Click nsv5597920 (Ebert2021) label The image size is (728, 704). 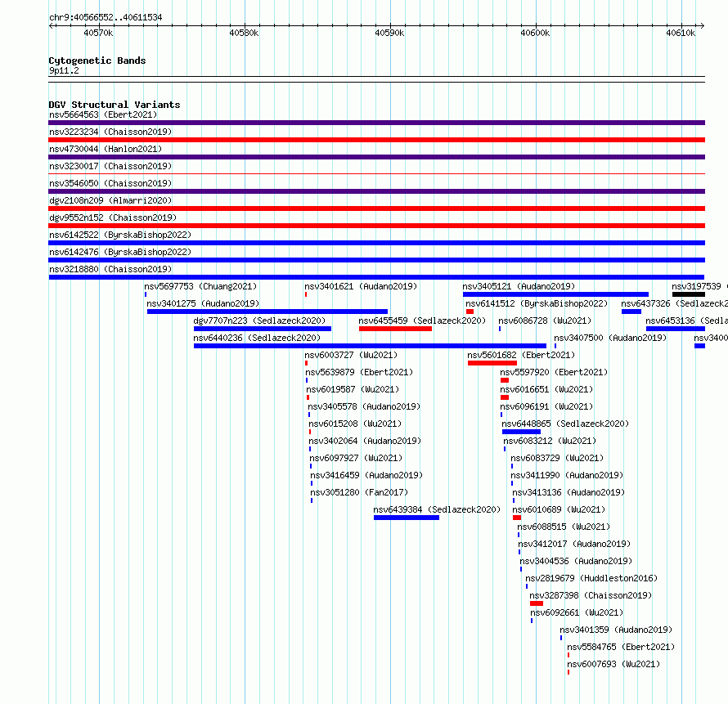click(554, 372)
